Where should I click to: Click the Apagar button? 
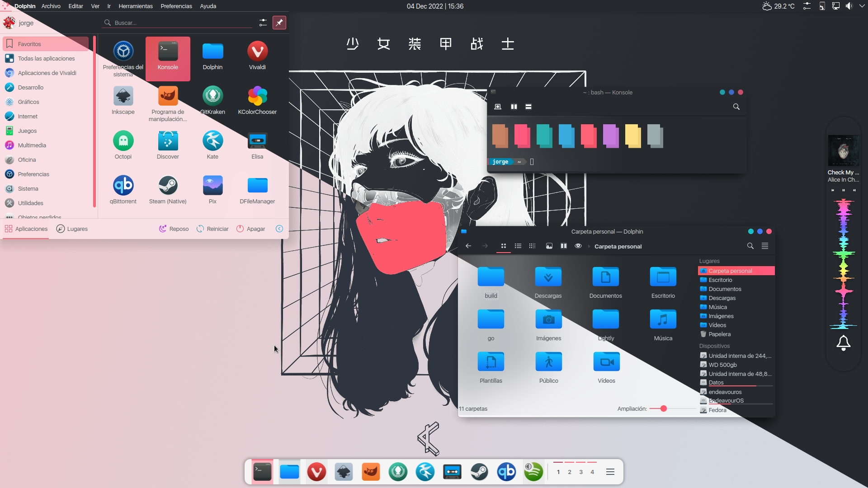tap(250, 229)
